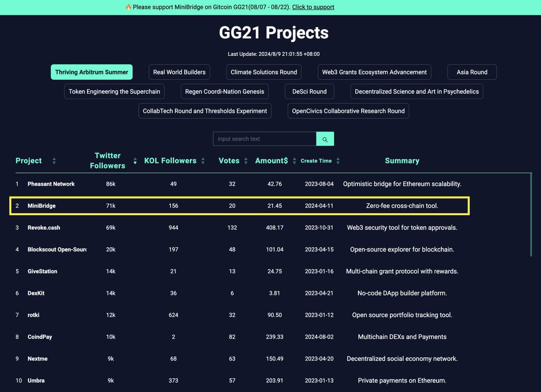Open Pheasant Network project
541x392 pixels.
pos(51,184)
